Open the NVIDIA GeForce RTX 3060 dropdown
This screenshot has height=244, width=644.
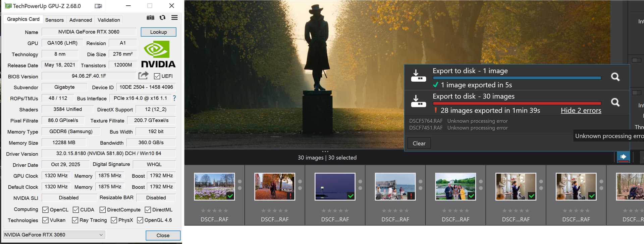coord(54,235)
